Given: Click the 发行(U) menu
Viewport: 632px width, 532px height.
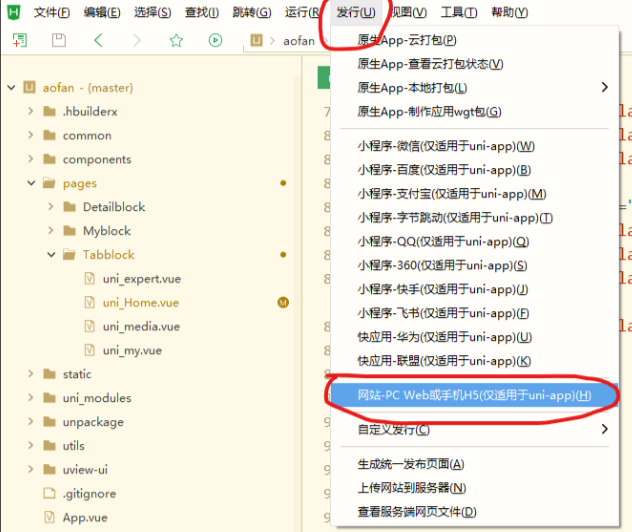Looking at the screenshot, I should [x=356, y=12].
